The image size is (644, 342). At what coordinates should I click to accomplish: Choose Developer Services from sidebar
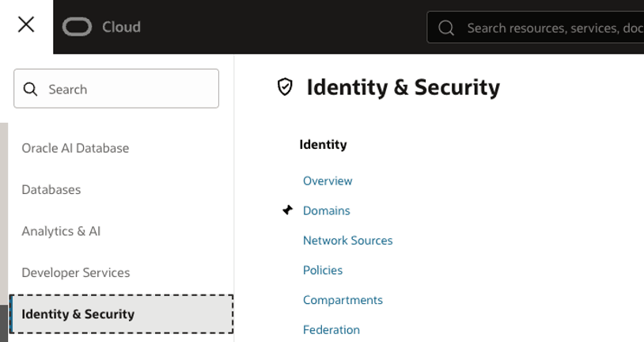[76, 272]
